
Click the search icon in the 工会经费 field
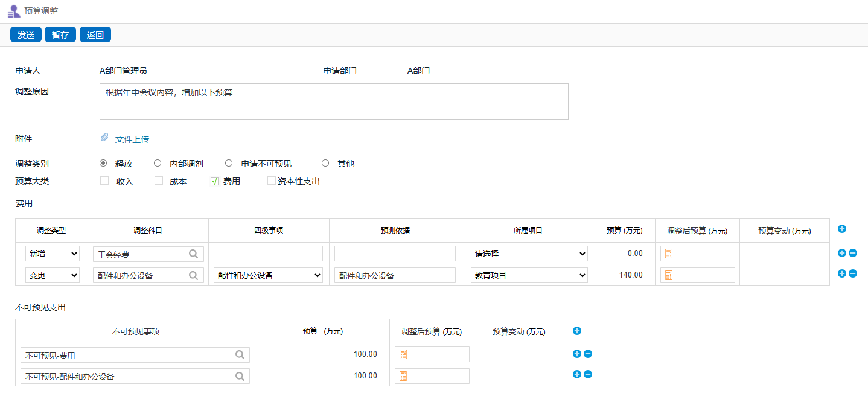pos(193,254)
